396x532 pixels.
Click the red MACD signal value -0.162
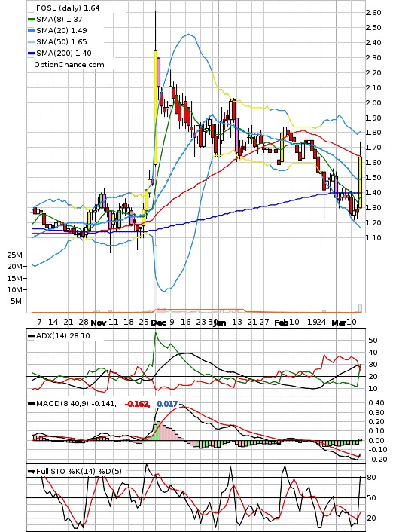(x=137, y=404)
